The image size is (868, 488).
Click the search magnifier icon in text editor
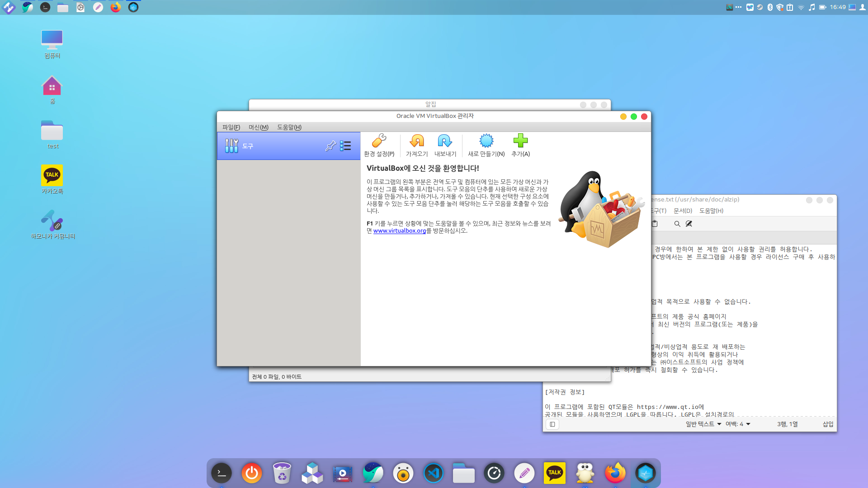click(677, 224)
